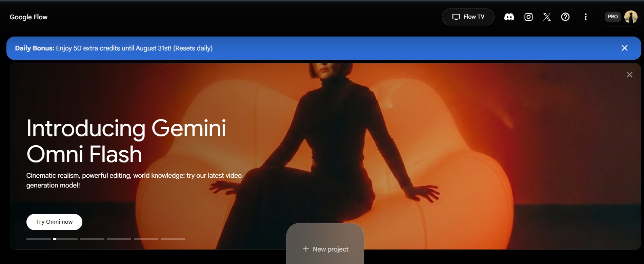
Task: Select the fifth carousel slide indicator
Action: pos(146,239)
